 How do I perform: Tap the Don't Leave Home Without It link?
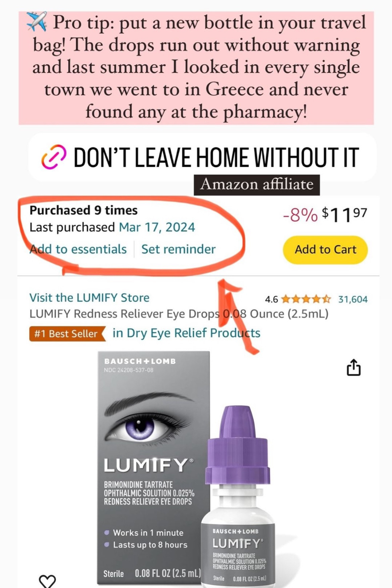click(216, 157)
